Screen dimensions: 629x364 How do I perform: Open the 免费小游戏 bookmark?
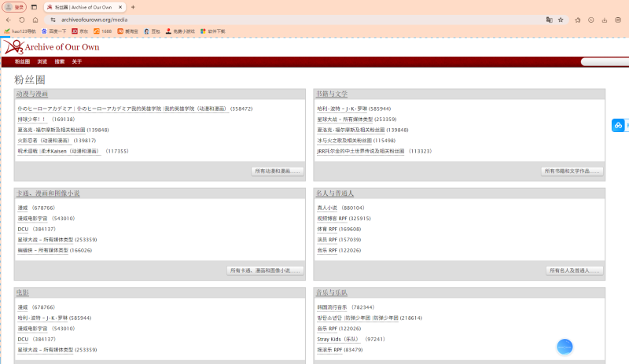(x=180, y=31)
